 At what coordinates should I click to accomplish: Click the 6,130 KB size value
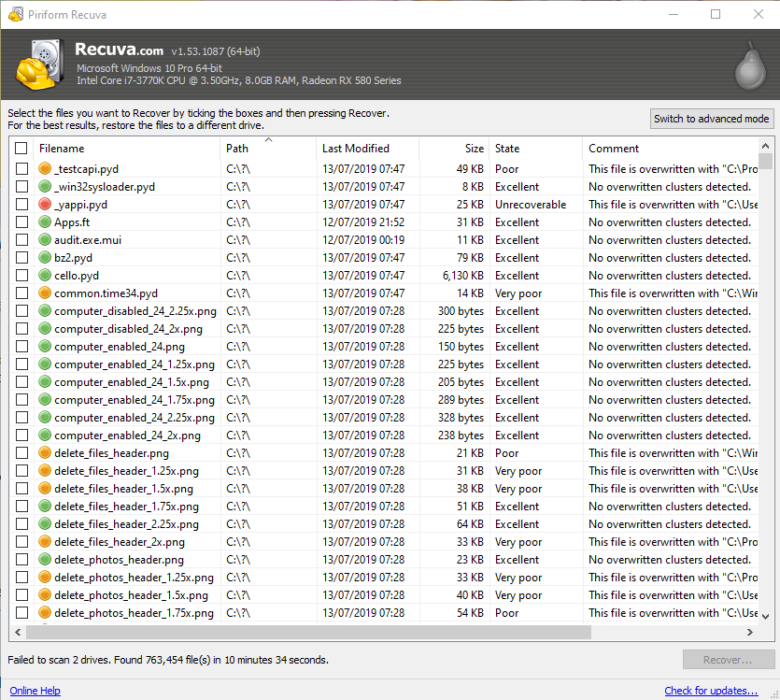[x=463, y=275]
